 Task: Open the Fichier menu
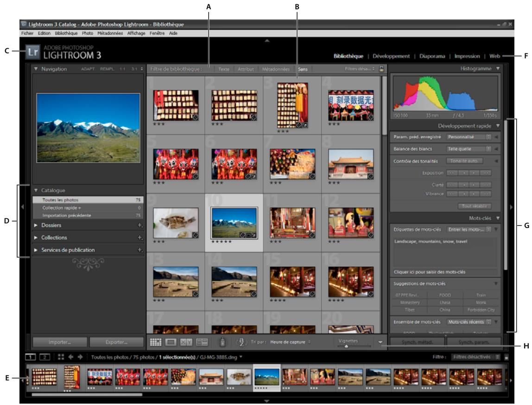[x=27, y=33]
